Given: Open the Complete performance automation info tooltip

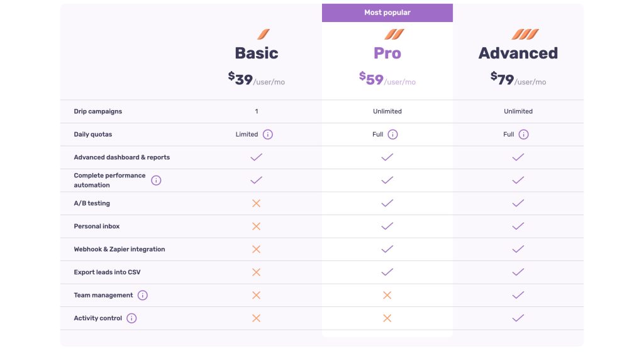Looking at the screenshot, I should coord(156,181).
